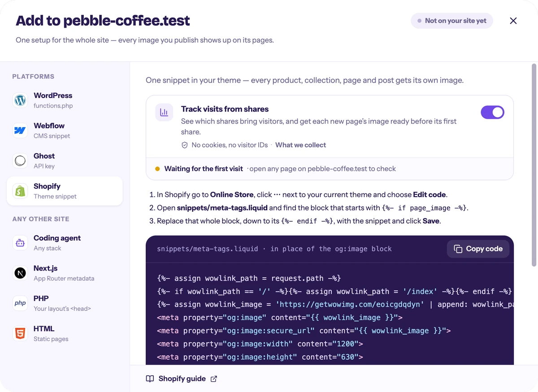Click the Track visits from shares heading
Viewport: 538px width, 392px height.
coord(225,109)
